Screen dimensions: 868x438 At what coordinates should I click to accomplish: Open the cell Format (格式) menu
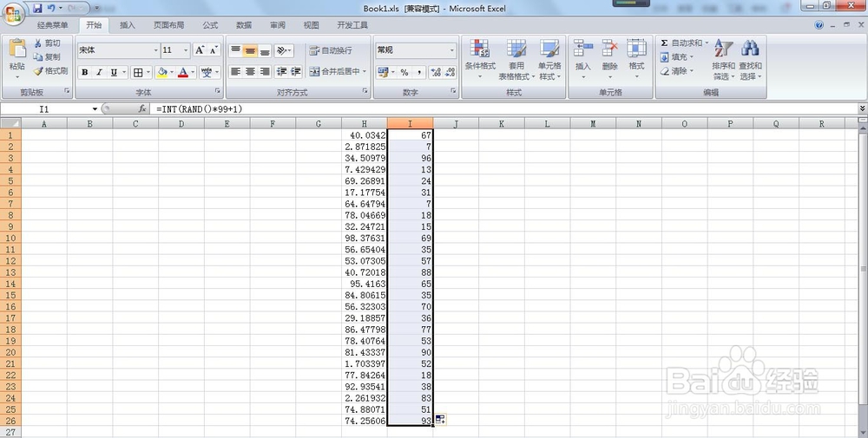point(636,60)
